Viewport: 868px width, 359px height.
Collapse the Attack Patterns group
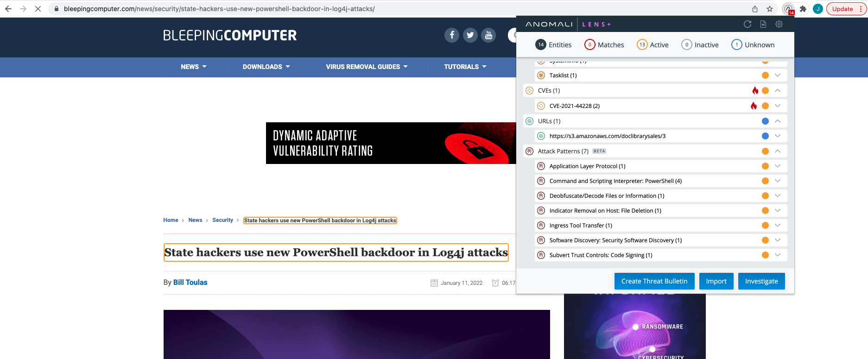pos(778,151)
